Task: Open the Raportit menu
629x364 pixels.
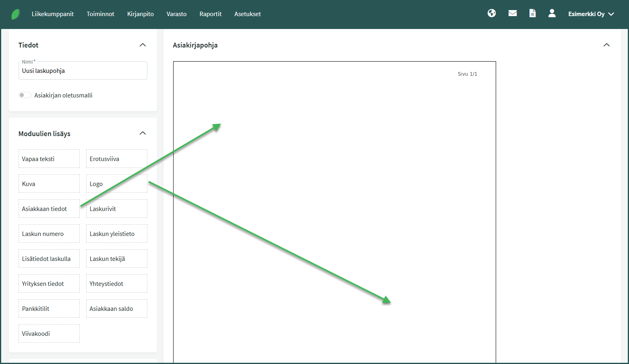Action: pos(210,14)
